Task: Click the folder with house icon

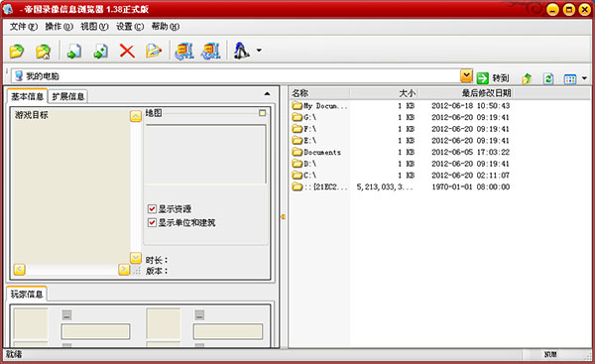Action: 44,51
